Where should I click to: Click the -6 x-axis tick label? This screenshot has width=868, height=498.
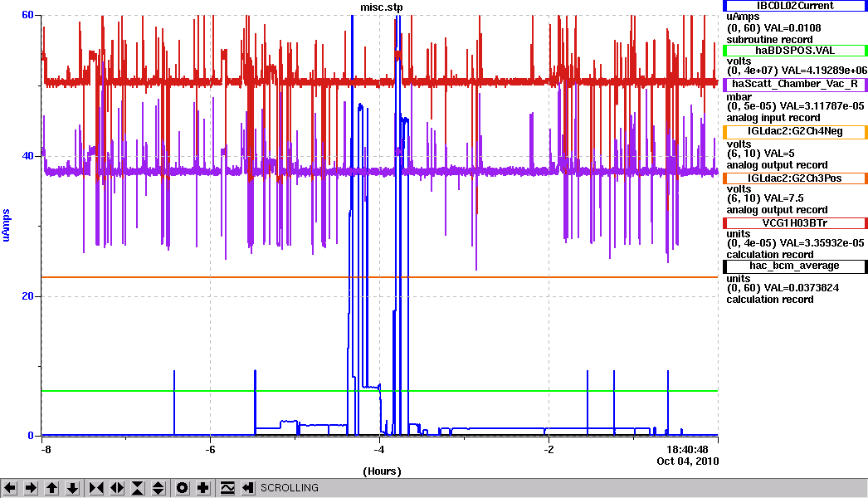210,450
